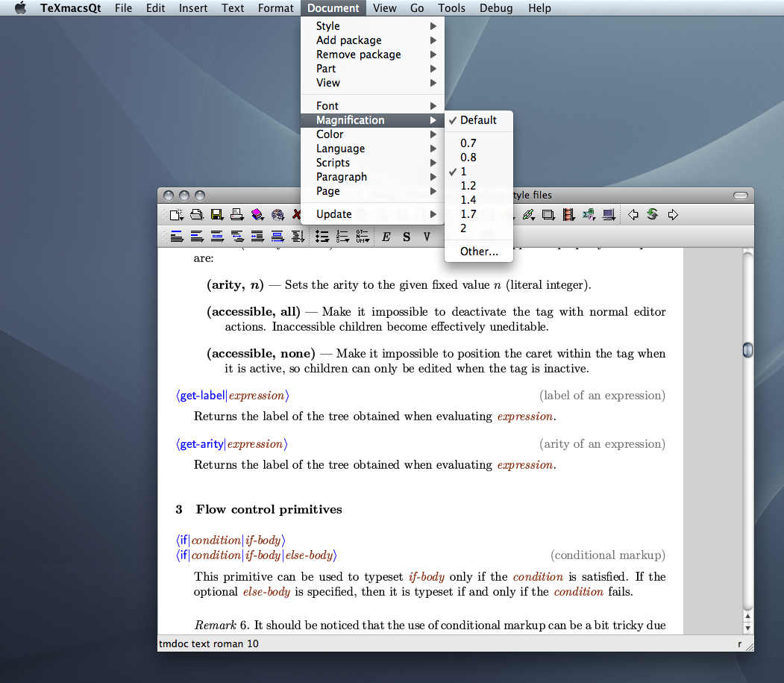Click the open file folder icon
The image size is (784, 683).
coord(196,215)
